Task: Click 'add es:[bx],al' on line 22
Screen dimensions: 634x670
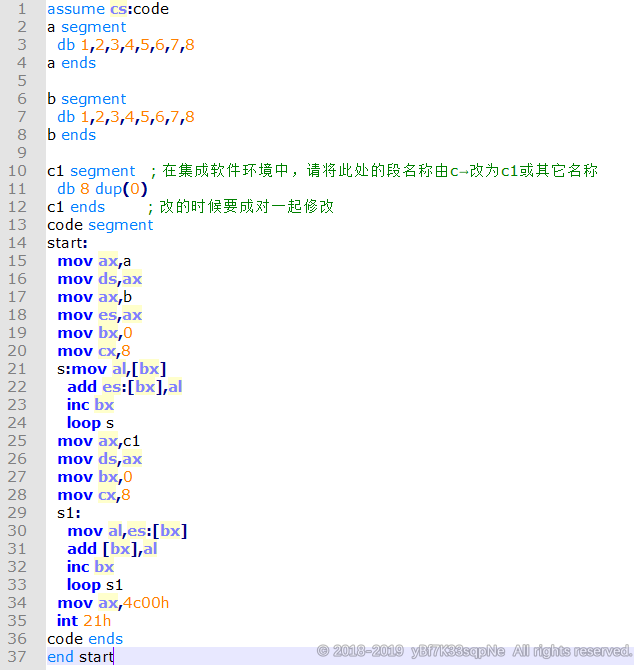Action: pos(125,387)
